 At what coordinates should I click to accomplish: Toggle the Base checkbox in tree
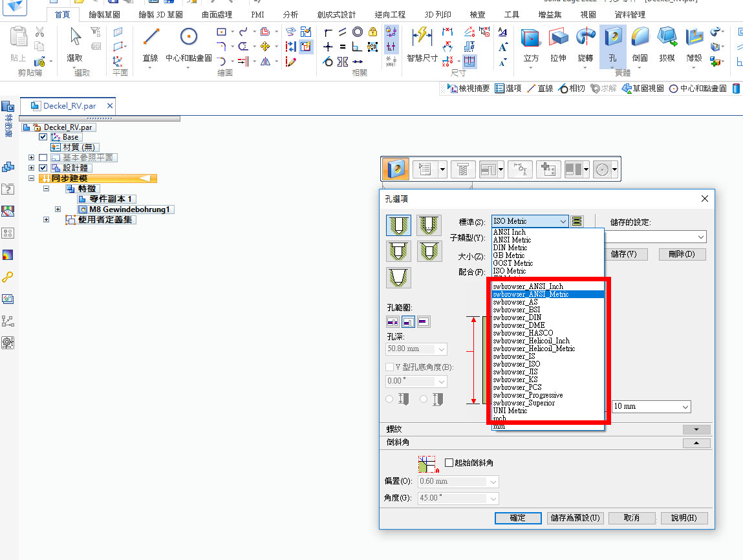pyautogui.click(x=43, y=137)
